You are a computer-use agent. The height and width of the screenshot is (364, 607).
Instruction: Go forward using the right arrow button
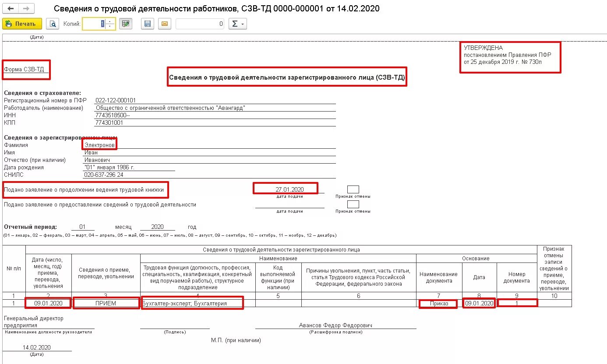point(26,9)
